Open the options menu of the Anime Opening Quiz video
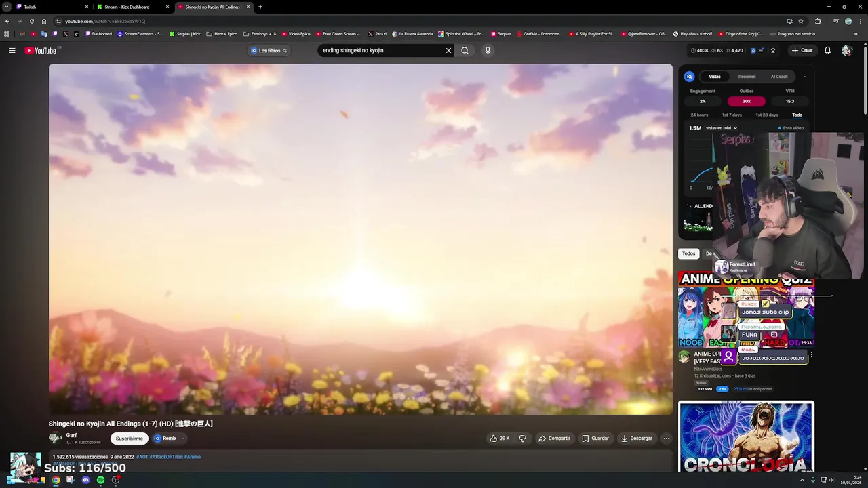This screenshot has width=868, height=488. pyautogui.click(x=811, y=354)
